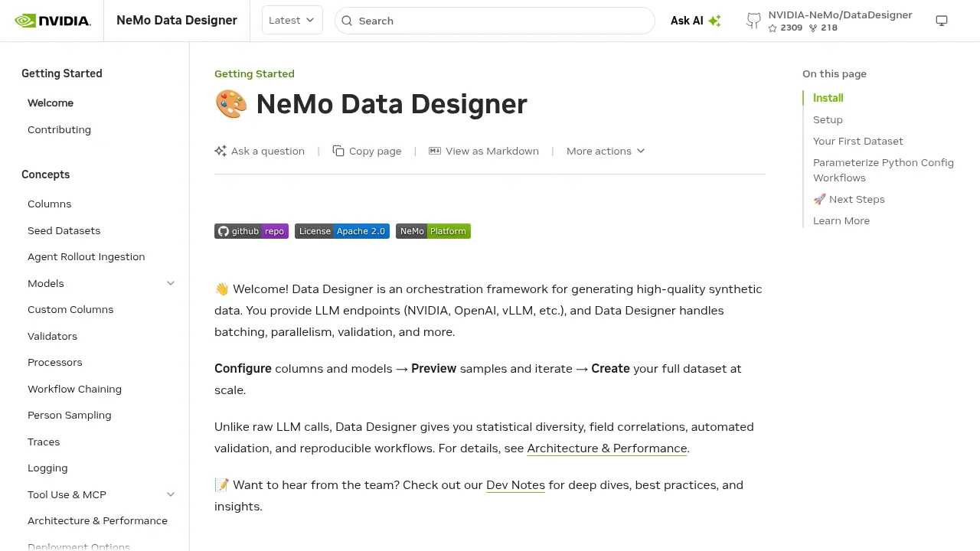Click the Copy page icon
980x551 pixels.
(338, 151)
